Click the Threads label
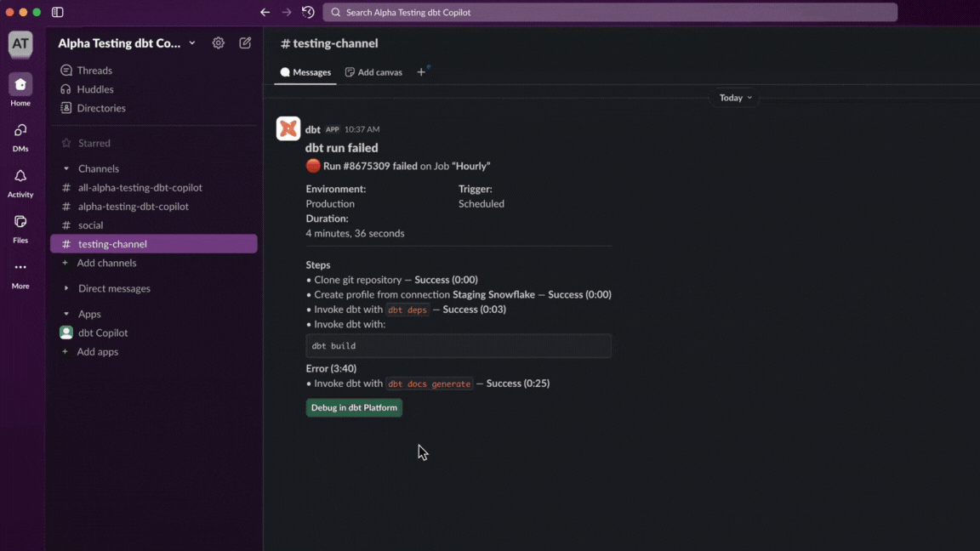 coord(94,71)
